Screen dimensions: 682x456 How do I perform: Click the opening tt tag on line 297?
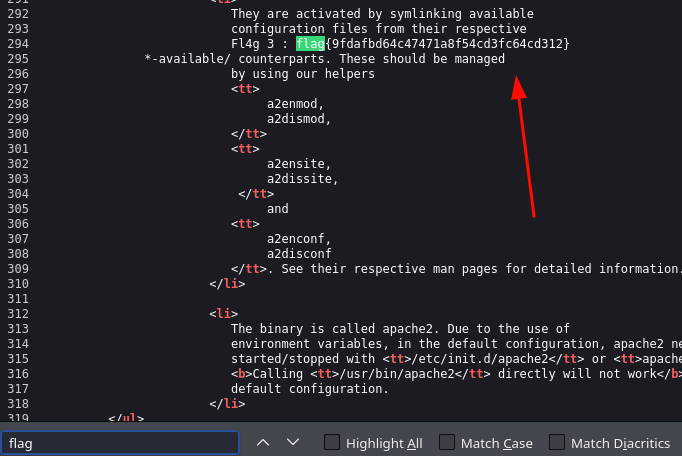click(x=245, y=89)
